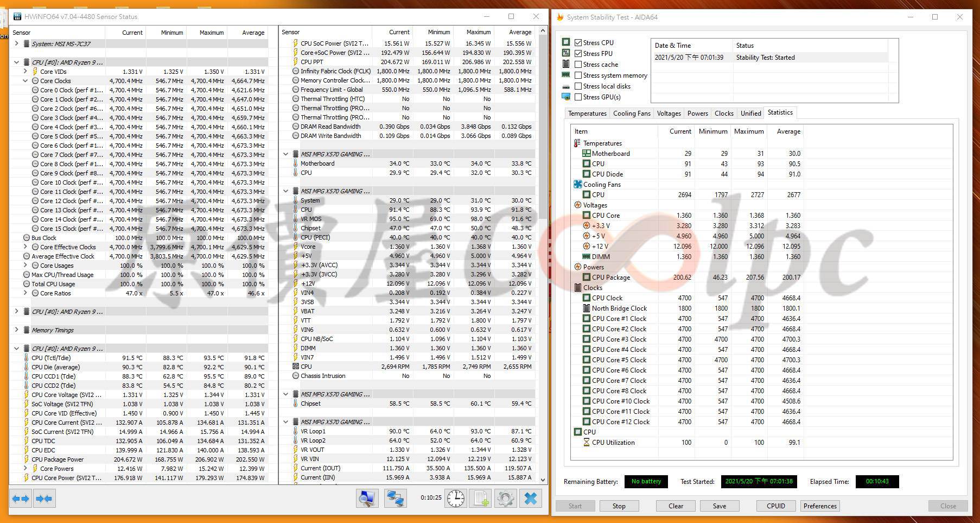980x523 pixels.
Task: Select the CPU Package row in AIDA64 Powers
Action: (x=687, y=278)
